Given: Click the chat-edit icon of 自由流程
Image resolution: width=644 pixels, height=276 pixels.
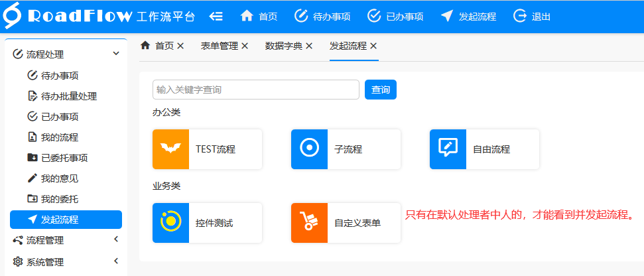Looking at the screenshot, I should 448,149.
